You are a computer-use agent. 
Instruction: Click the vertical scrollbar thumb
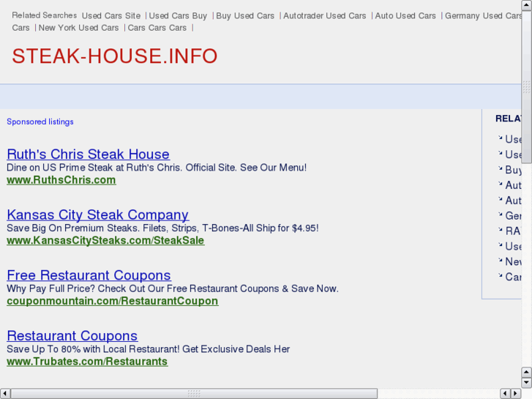527,87
